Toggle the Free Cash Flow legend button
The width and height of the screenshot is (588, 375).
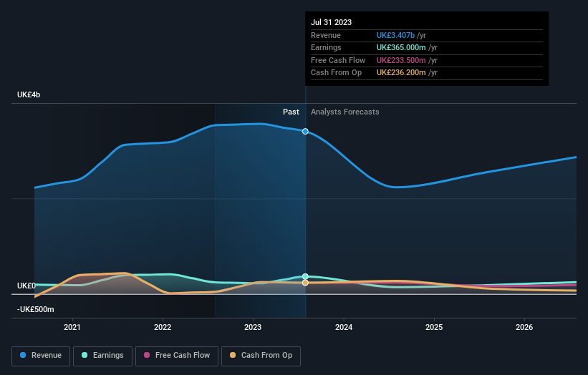177,356
